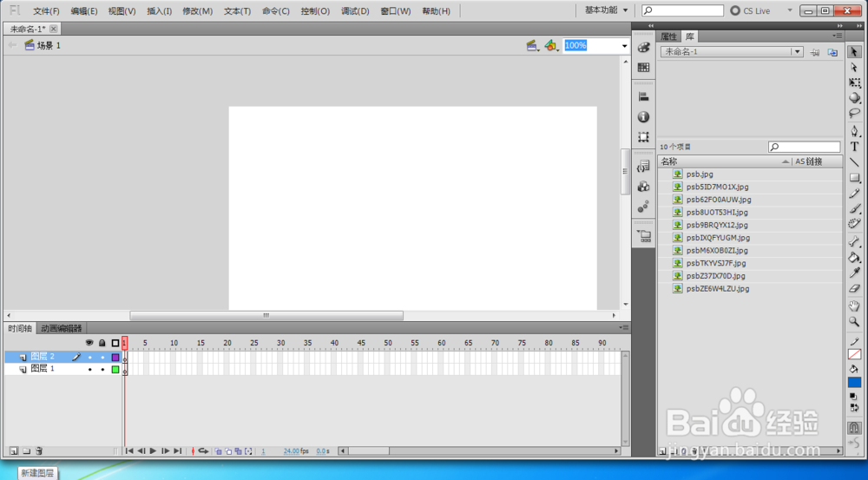868x480 pixels.
Task: Select the Subselection tool
Action: (x=854, y=67)
